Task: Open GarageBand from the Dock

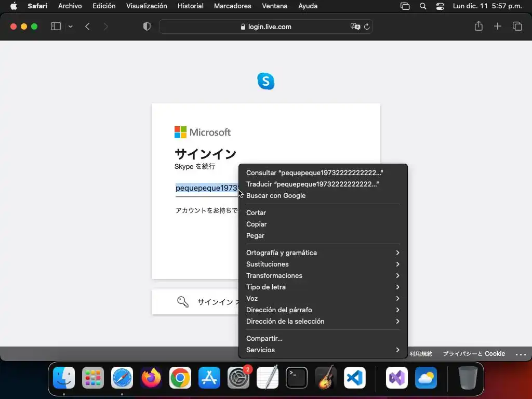Action: point(326,378)
